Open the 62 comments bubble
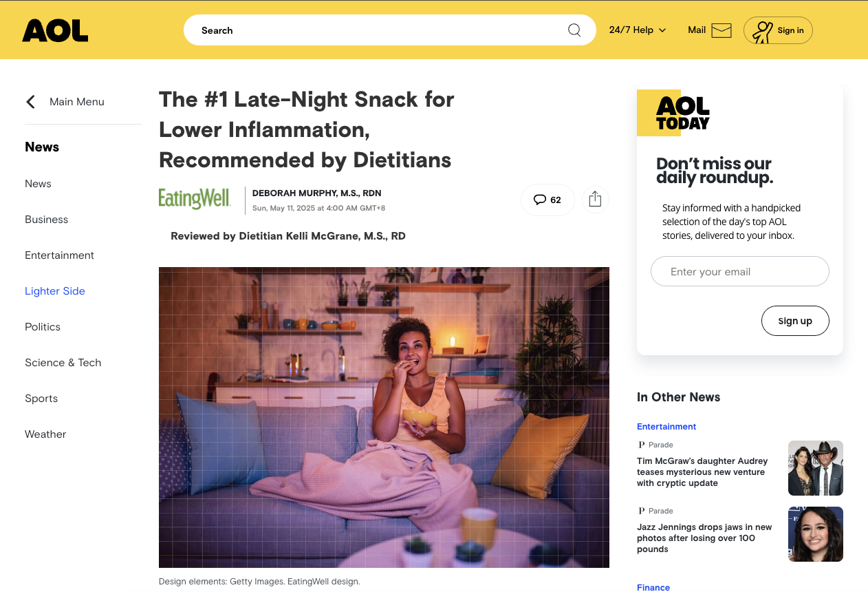 pyautogui.click(x=547, y=200)
